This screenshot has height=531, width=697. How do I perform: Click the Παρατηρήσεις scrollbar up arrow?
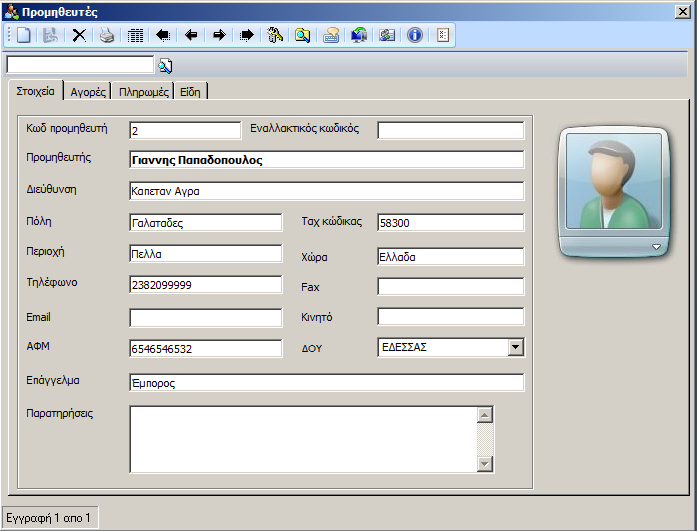coord(485,415)
